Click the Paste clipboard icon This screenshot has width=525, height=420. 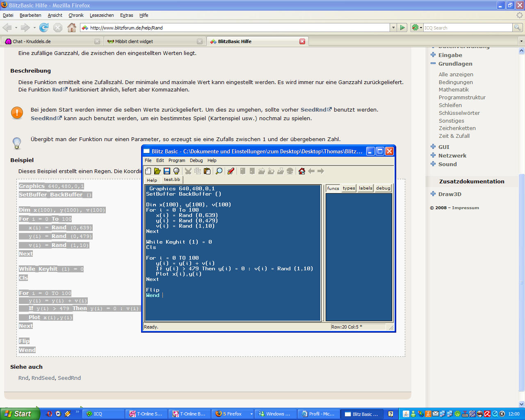coord(207,171)
